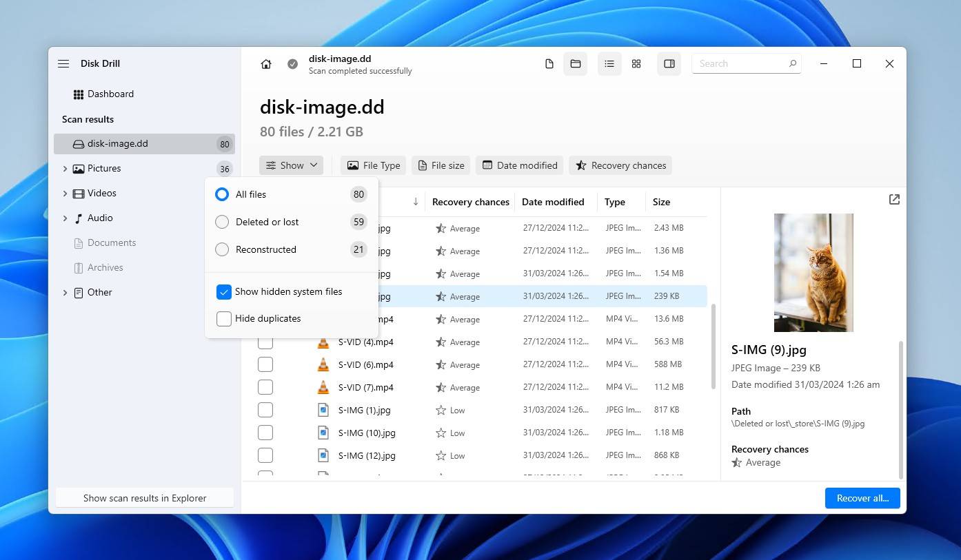Tick the checkbox for S-IMG (12).jpg
The image size is (961, 560).
click(265, 455)
